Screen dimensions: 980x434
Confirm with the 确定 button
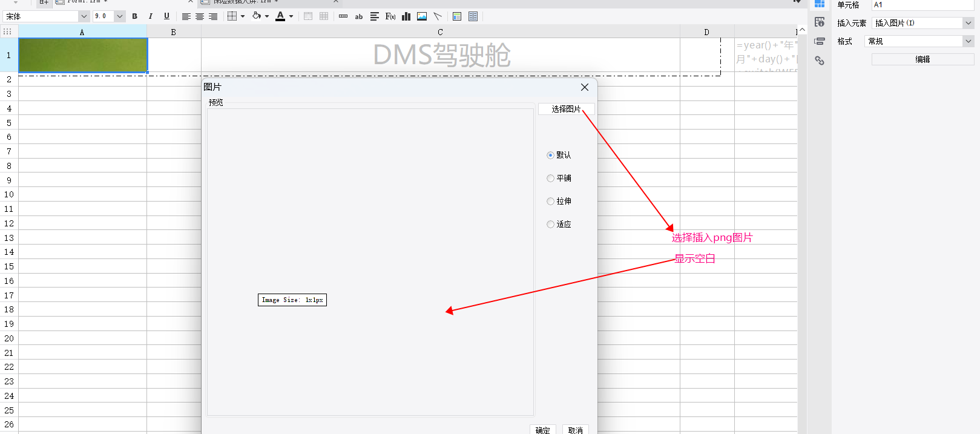click(542, 429)
